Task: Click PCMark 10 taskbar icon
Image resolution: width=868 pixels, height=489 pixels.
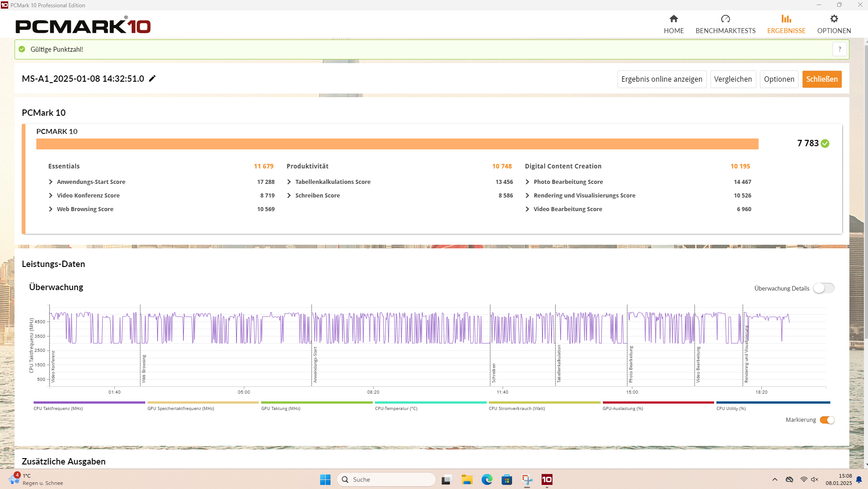Action: click(547, 479)
